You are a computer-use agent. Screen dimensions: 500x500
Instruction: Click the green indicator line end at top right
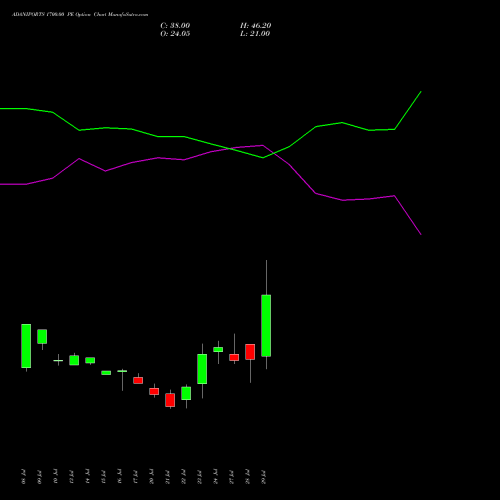(x=421, y=92)
